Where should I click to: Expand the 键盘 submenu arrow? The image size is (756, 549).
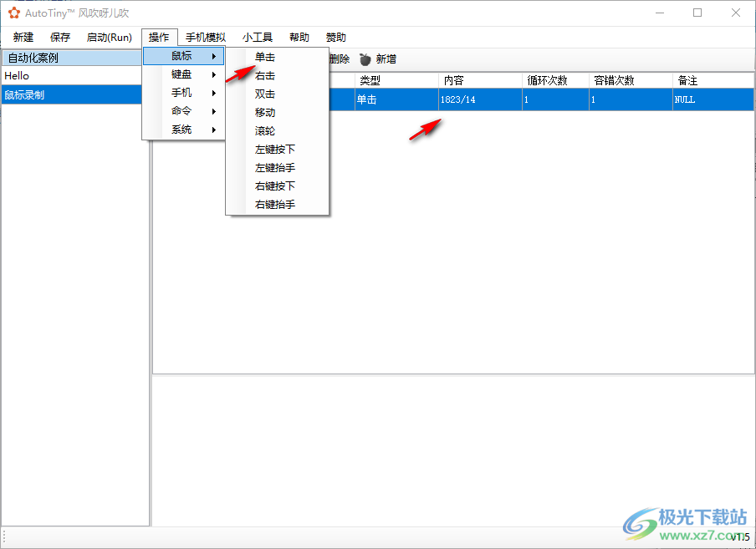[x=214, y=74]
